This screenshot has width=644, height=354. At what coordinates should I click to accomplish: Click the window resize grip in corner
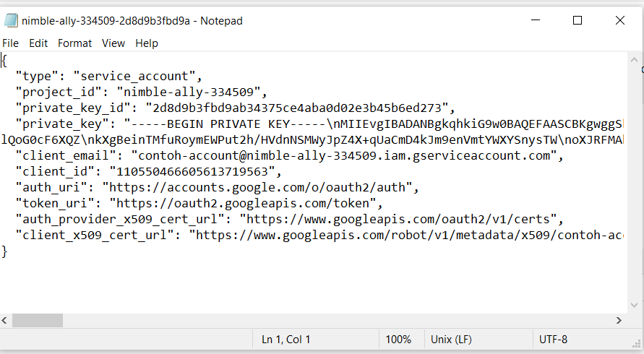(x=637, y=344)
